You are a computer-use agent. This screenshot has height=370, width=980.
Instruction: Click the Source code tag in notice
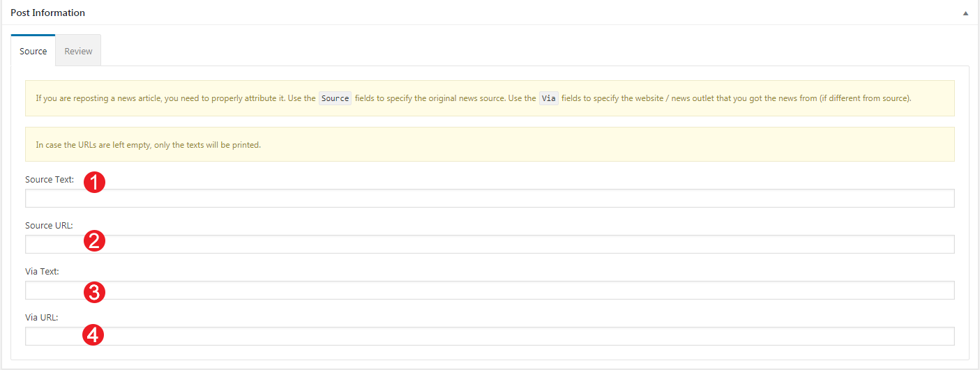335,98
